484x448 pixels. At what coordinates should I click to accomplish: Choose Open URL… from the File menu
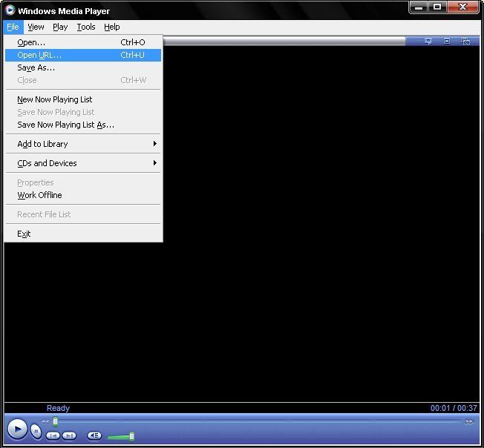point(39,55)
